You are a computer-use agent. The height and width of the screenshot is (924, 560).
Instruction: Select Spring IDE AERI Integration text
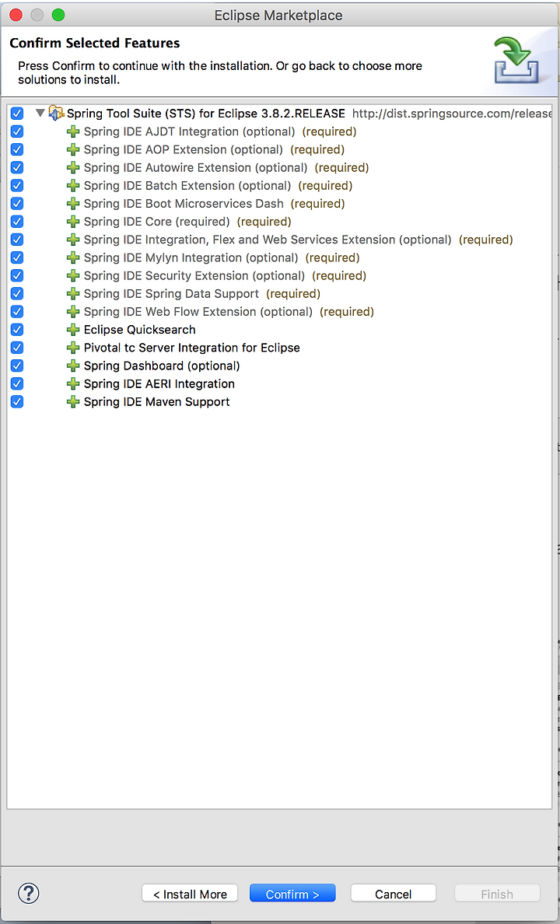coord(159,383)
